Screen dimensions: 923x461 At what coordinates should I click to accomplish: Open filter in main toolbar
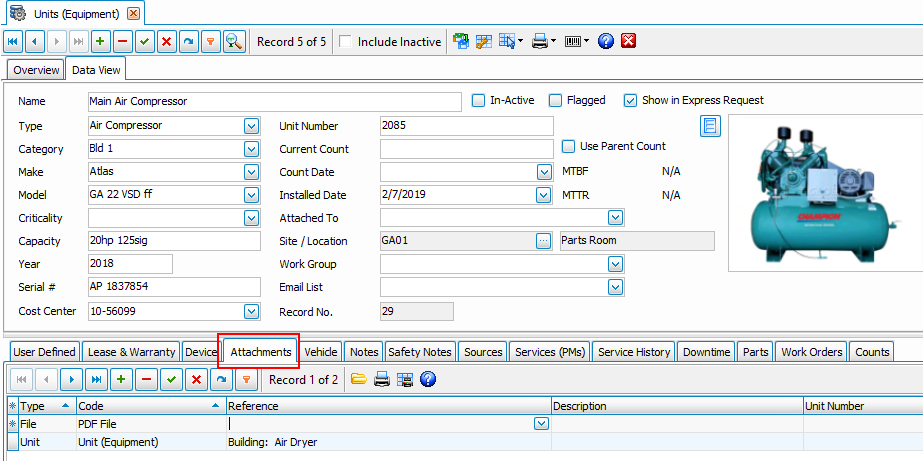[210, 42]
